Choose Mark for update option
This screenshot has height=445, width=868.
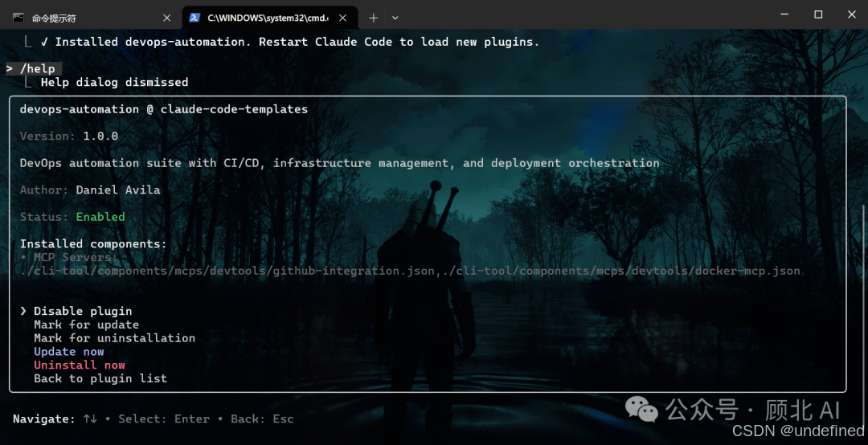coord(86,325)
